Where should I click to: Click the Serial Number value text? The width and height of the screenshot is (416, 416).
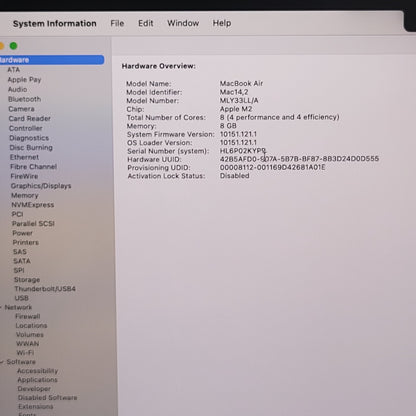(x=243, y=151)
